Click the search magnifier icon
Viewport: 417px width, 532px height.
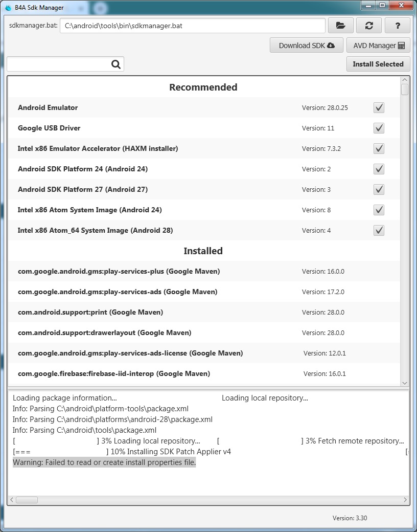(116, 64)
